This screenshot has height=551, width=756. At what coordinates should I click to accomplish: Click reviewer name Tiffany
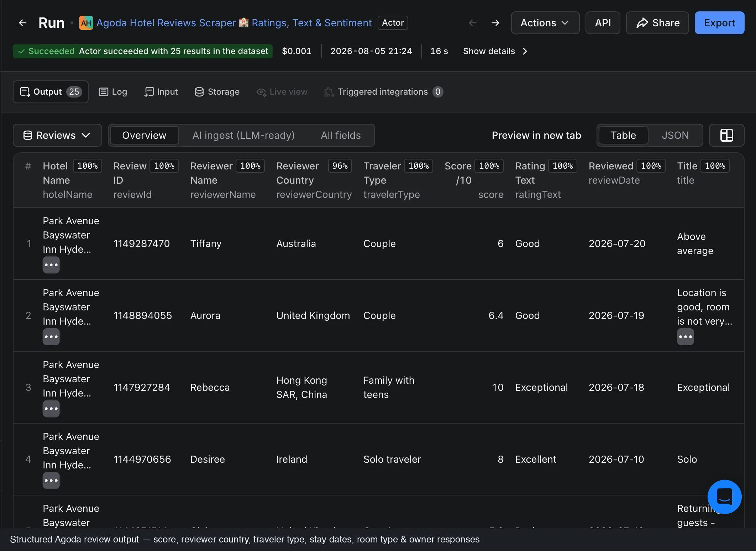click(206, 243)
